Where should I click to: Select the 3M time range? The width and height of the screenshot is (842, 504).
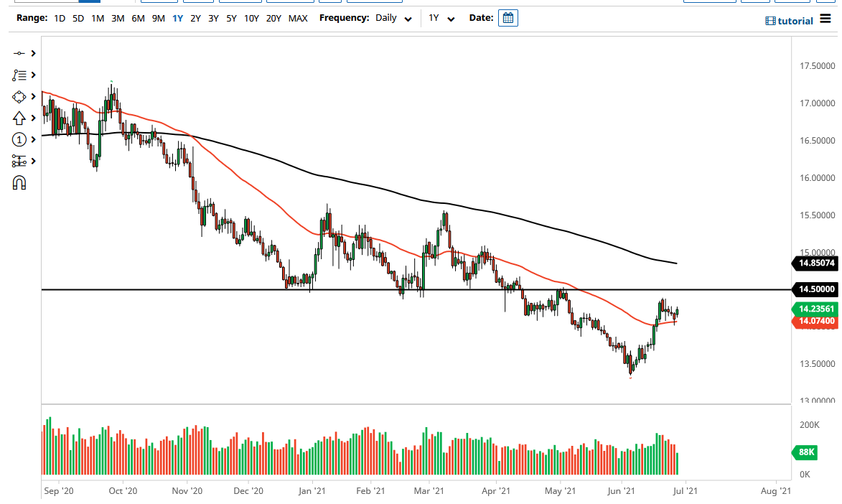click(117, 18)
